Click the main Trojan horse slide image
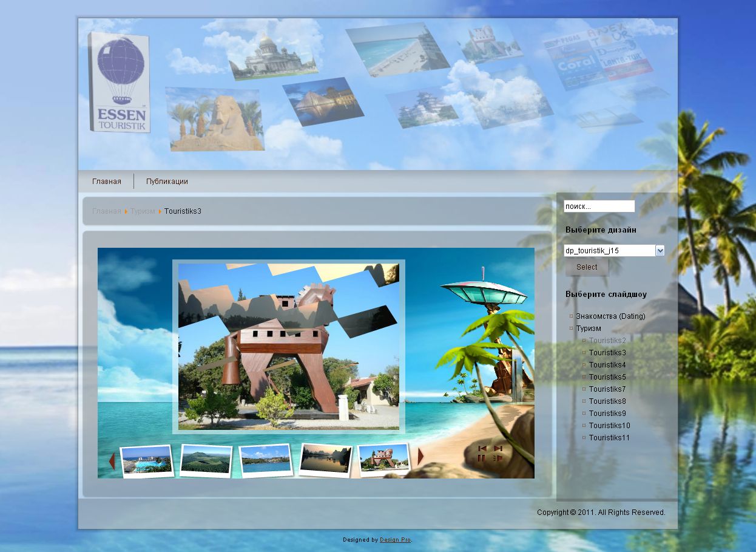This screenshot has height=552, width=756. click(289, 347)
